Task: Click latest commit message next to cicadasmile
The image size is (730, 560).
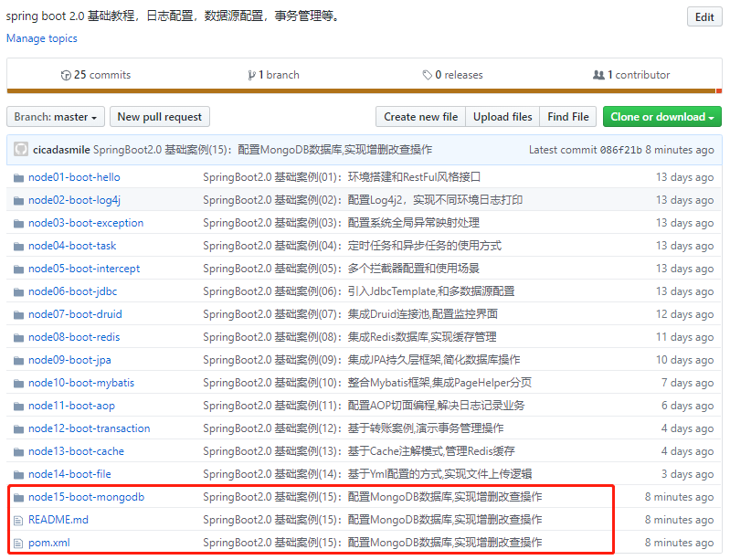Action: pos(262,150)
